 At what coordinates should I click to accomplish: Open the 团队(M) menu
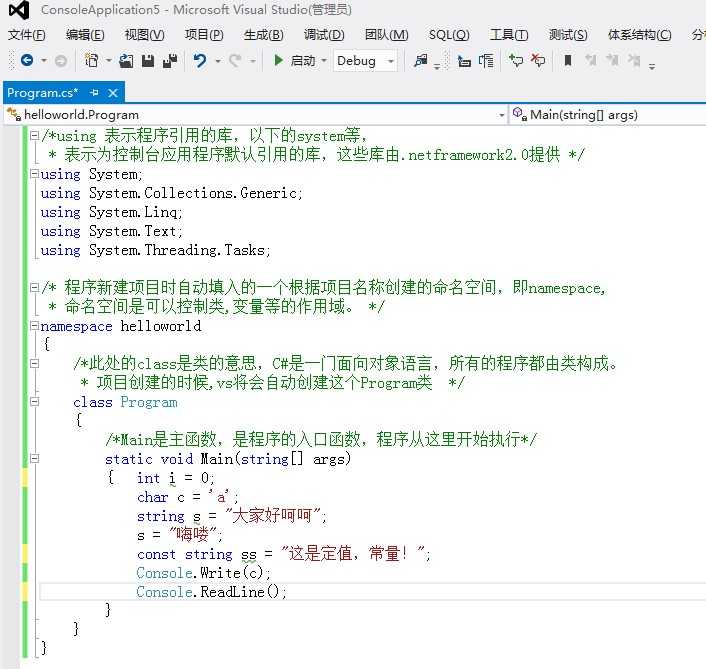coord(386,35)
